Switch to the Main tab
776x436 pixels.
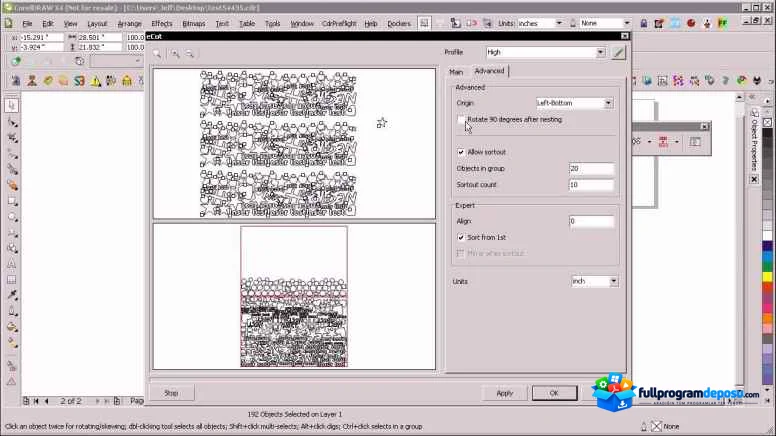456,72
